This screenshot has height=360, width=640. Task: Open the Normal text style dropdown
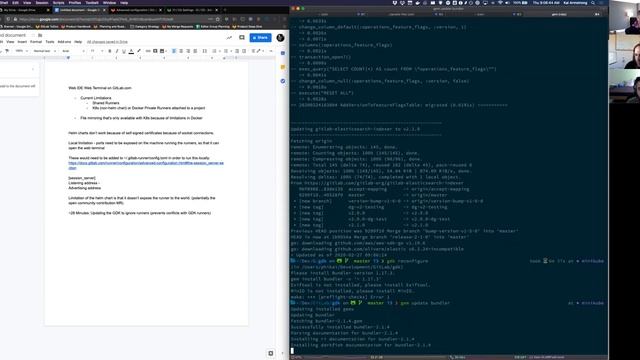pos(44,51)
